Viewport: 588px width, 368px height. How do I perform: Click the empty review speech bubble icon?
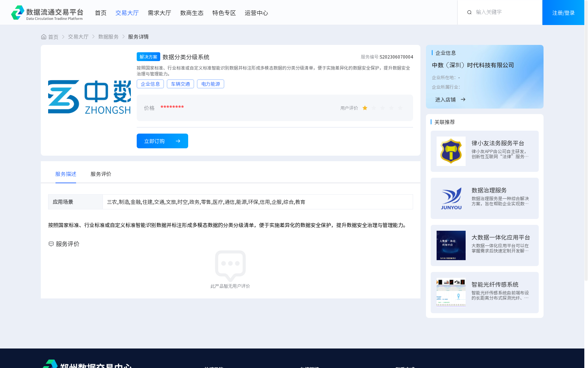coord(230,266)
